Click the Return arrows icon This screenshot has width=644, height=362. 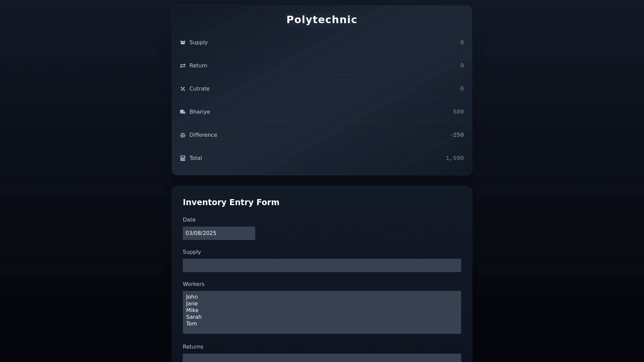tap(183, 66)
